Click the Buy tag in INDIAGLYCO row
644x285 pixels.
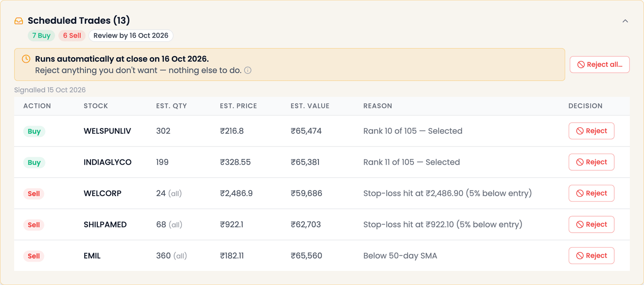pyautogui.click(x=34, y=163)
